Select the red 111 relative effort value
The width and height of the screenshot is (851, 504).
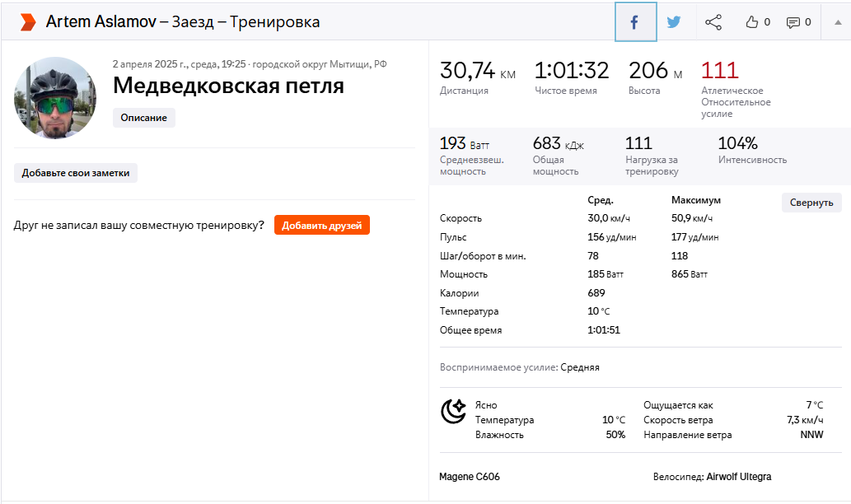[719, 71]
